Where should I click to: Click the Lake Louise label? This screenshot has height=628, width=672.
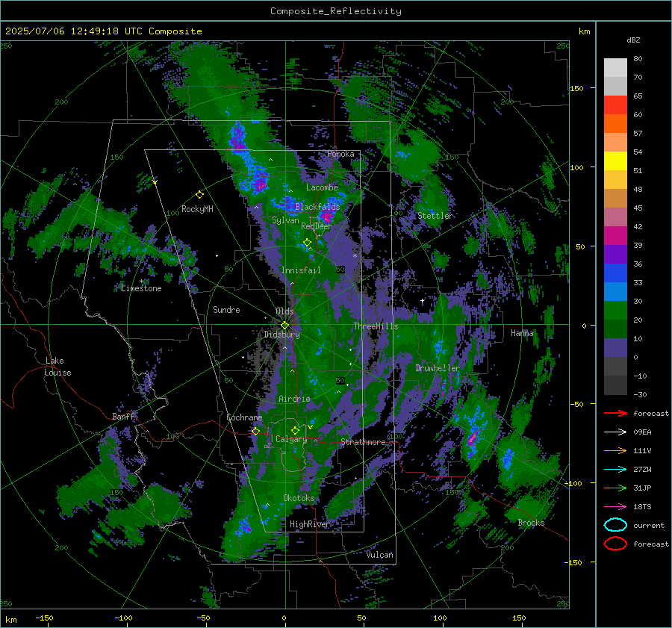[57, 367]
